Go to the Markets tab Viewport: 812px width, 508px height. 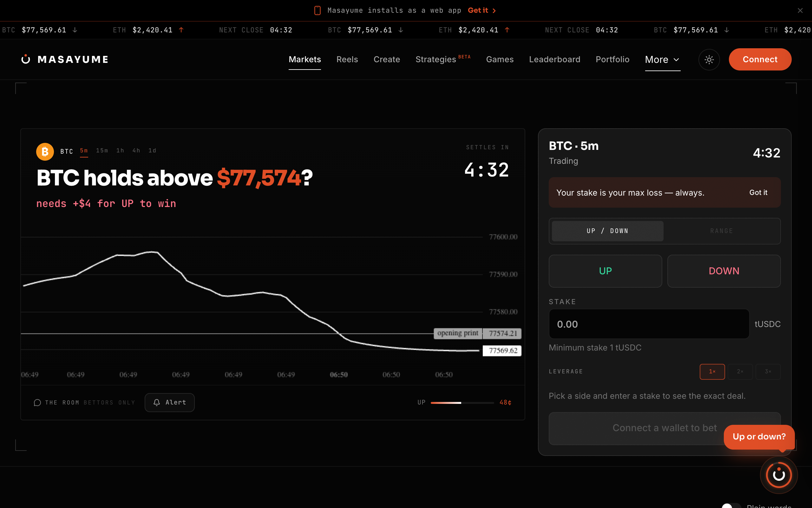tap(305, 59)
